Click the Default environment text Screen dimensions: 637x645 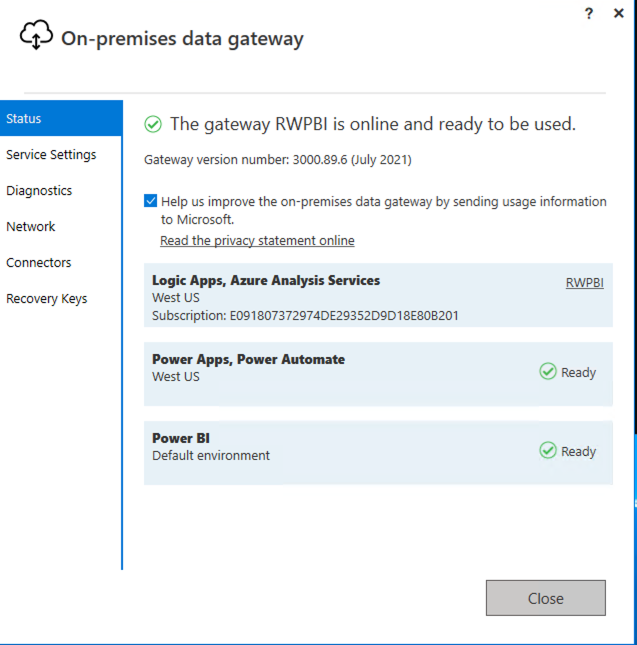[x=211, y=456]
